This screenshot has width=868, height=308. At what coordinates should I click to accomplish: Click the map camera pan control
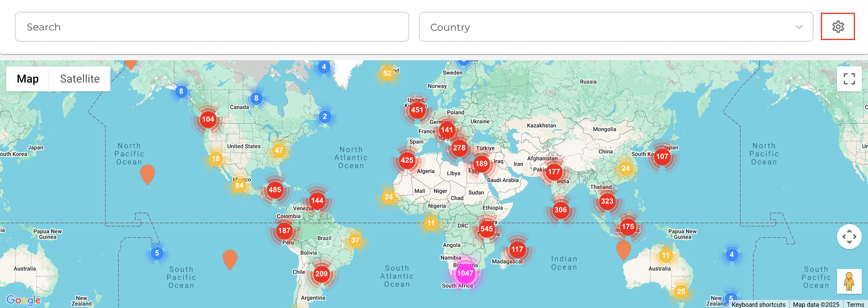849,237
